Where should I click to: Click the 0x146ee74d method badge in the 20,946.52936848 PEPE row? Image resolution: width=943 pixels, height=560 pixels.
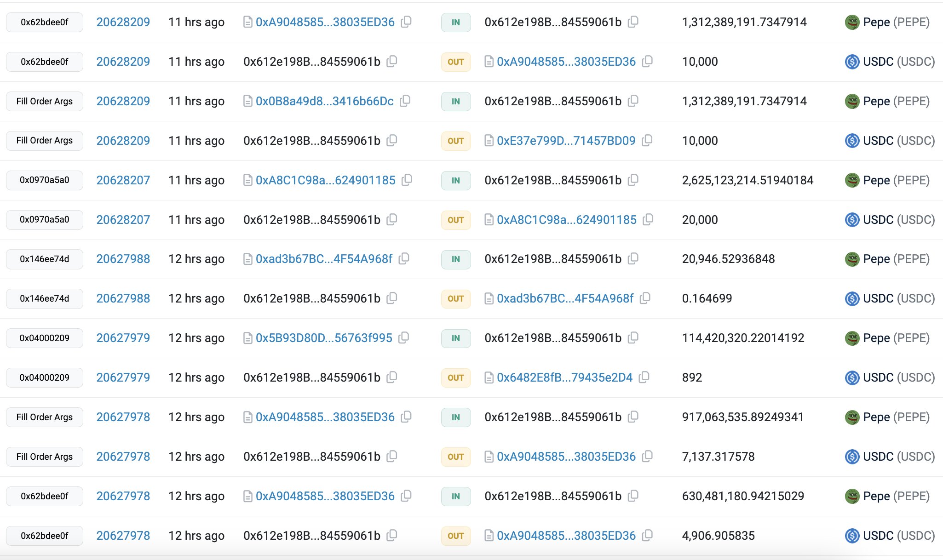[x=45, y=259]
